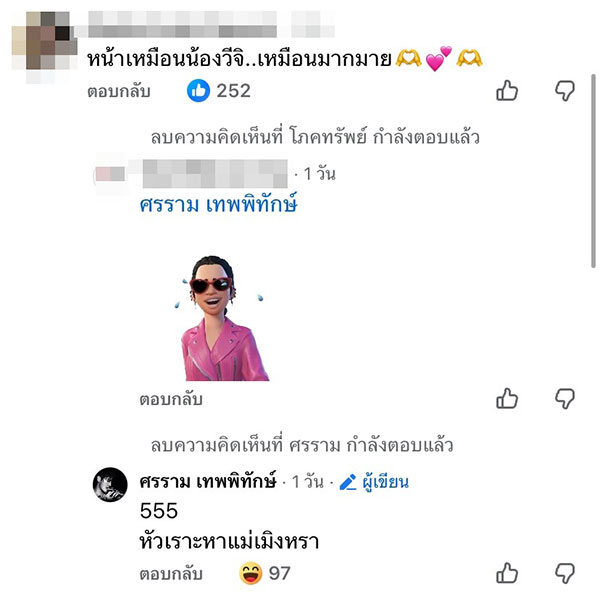Thumbs up the avatar sticker reply
Image resolution: width=600 pixels, height=600 pixels.
[x=507, y=400]
